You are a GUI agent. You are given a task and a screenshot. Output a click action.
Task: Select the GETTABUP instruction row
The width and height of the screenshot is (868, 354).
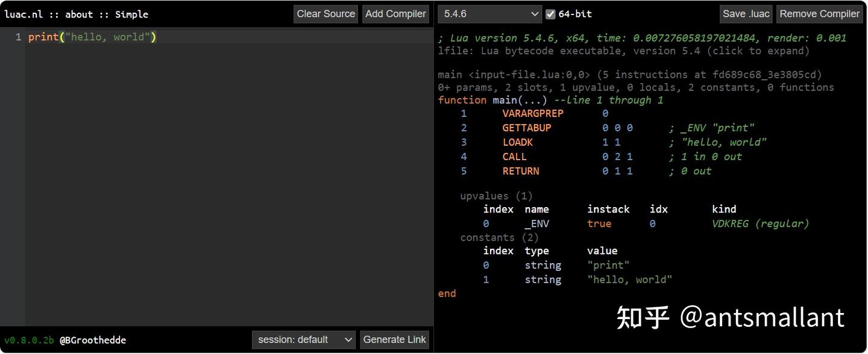pyautogui.click(x=527, y=128)
